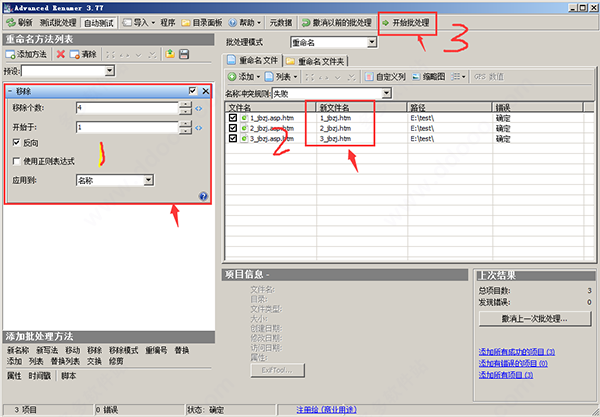This screenshot has height=417, width=600.
Task: Uncheck the 1_jbzj.asp.htm file checkbox
Action: coord(233,117)
